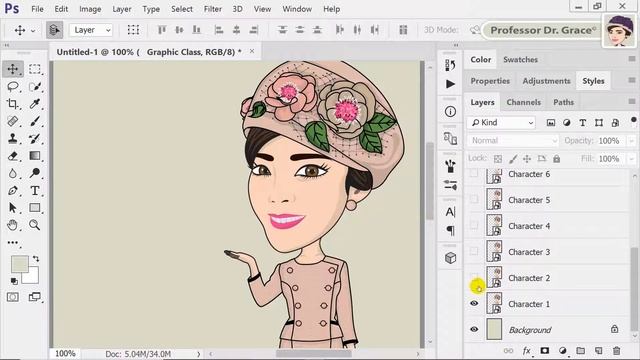Open the Info panel icon

coord(450,111)
